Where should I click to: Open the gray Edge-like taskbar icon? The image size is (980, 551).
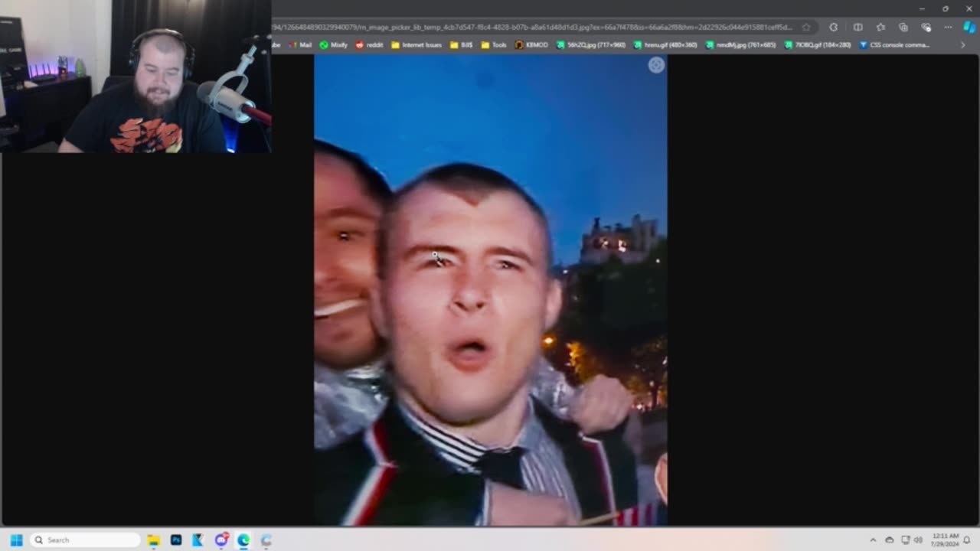pos(266,540)
